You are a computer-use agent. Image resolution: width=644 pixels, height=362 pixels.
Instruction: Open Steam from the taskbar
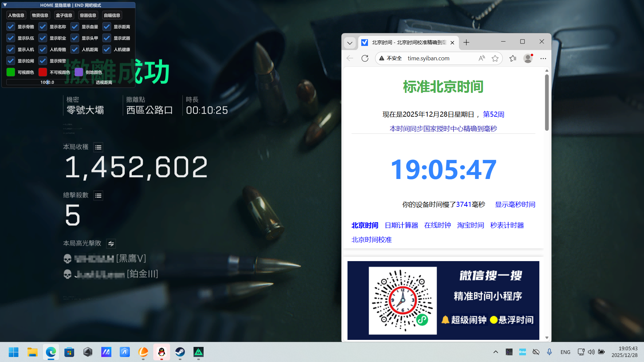click(x=180, y=352)
